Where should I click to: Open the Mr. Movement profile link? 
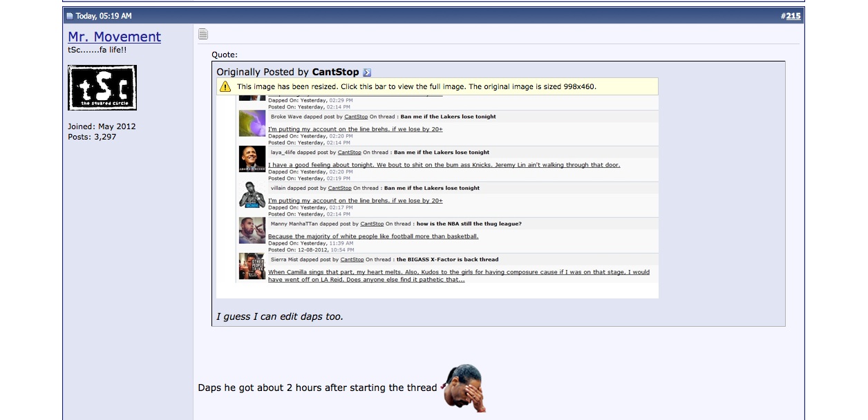pos(114,37)
